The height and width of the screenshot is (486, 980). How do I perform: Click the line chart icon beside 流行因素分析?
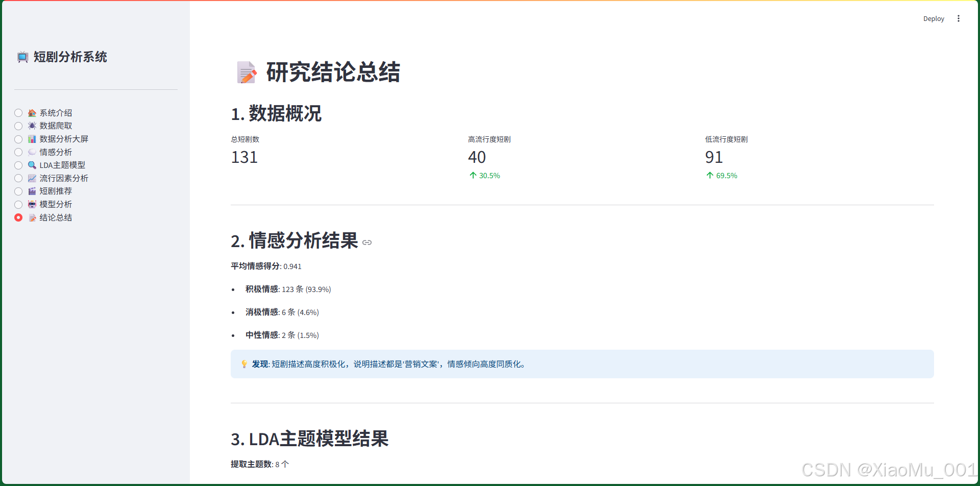click(32, 178)
